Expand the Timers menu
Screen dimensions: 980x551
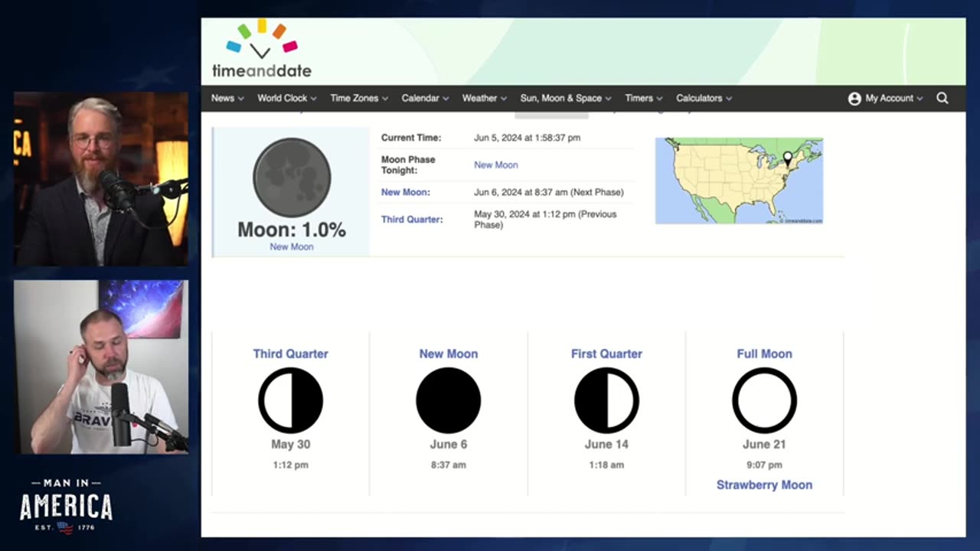tap(644, 98)
